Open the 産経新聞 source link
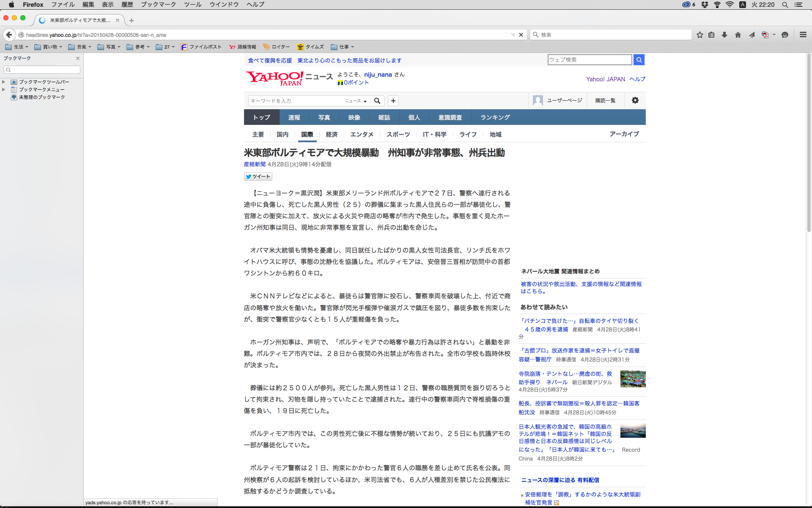Image resolution: width=812 pixels, height=508 pixels. [x=255, y=164]
